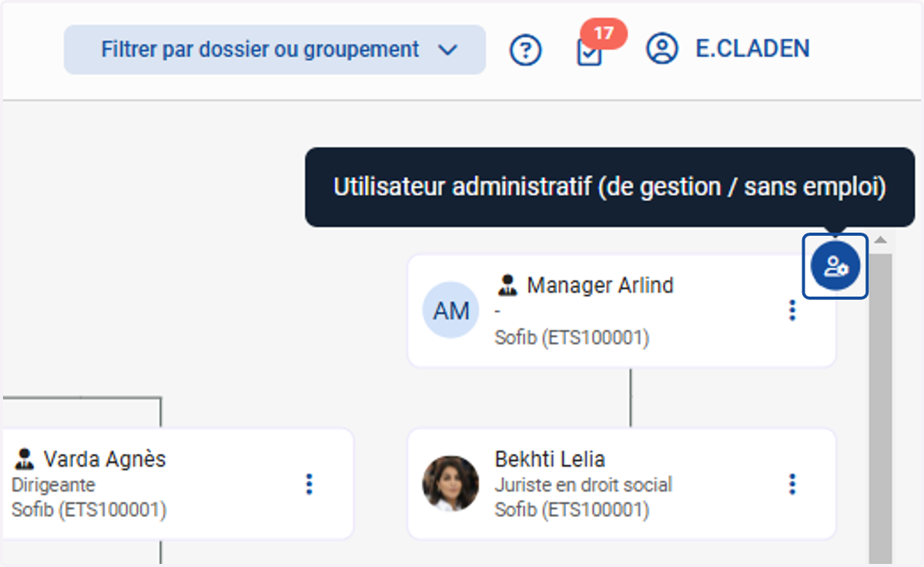
Task: Open Bekhti Lelia's three-dot menu
Action: 792,484
